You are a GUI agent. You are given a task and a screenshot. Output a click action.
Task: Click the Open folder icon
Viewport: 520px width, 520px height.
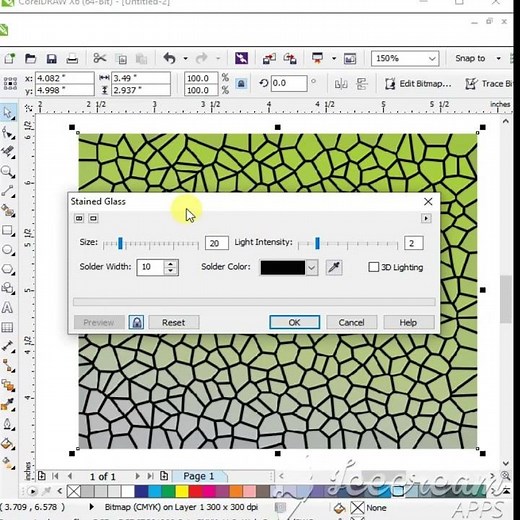click(x=30, y=59)
